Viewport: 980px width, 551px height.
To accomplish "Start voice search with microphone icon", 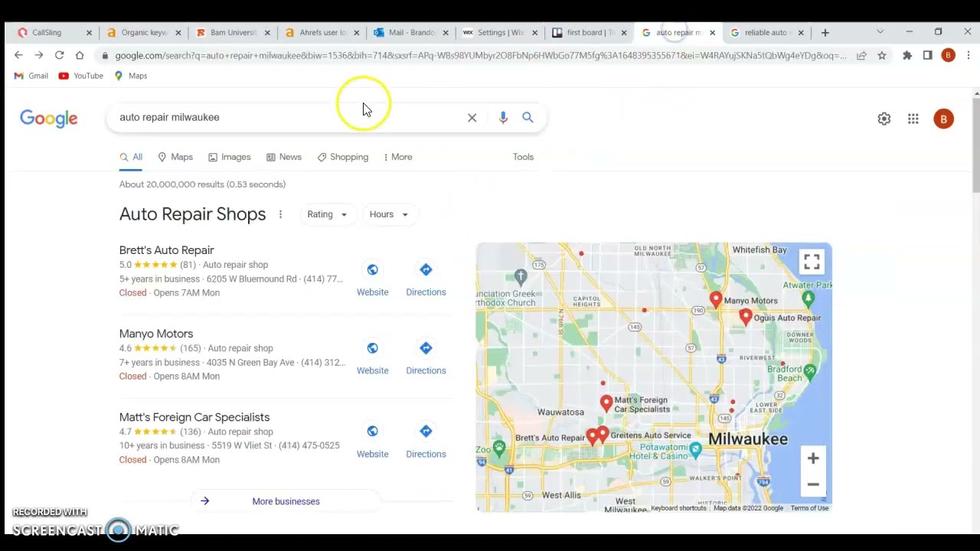I will [503, 118].
